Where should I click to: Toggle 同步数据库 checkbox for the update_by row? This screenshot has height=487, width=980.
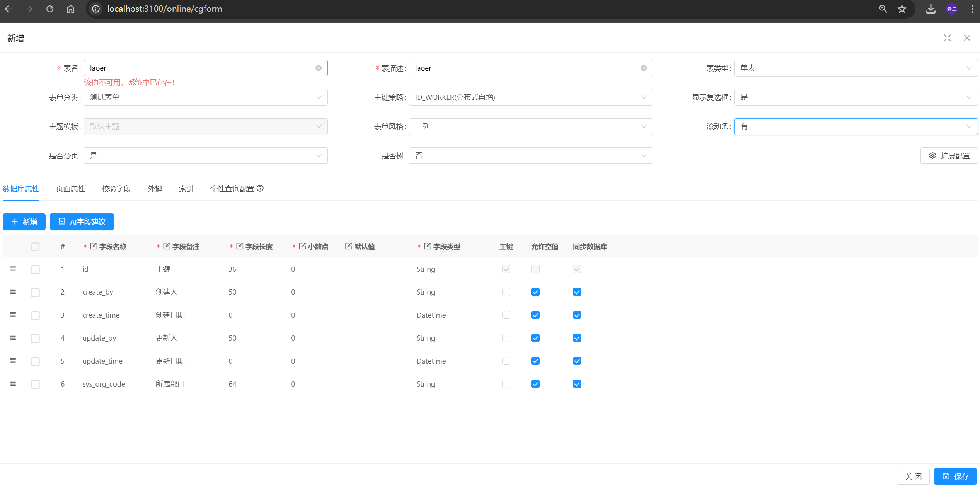tap(577, 338)
